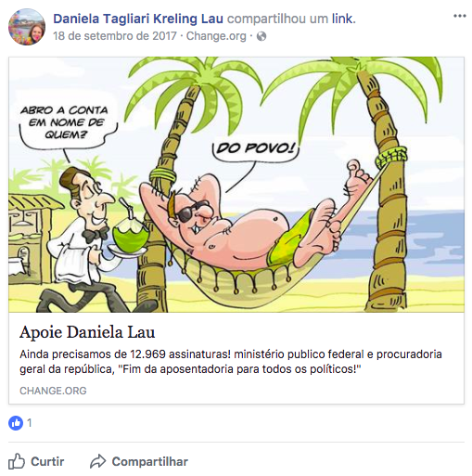Click Change.org source beside the date
This screenshot has height=476, width=472.
coord(216,36)
